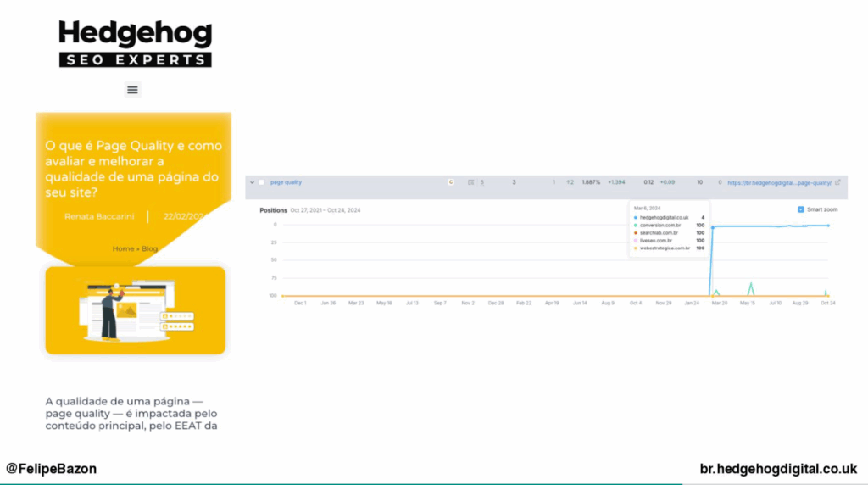Click hedgehogdigital.co.uk in the chart tooltip
The height and width of the screenshot is (485, 868).
(x=662, y=217)
